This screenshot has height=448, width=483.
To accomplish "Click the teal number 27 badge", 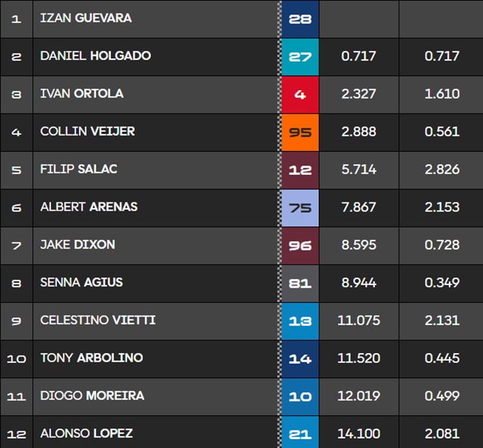I will (300, 57).
